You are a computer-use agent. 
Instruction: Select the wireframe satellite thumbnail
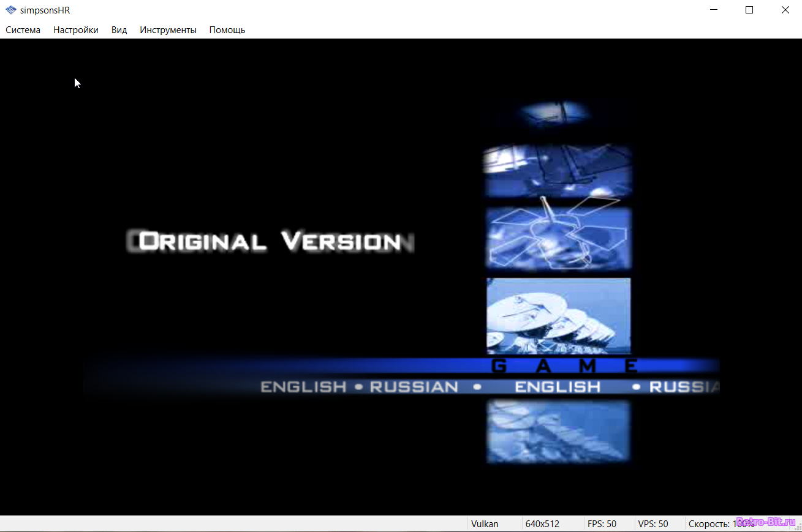pyautogui.click(x=558, y=238)
